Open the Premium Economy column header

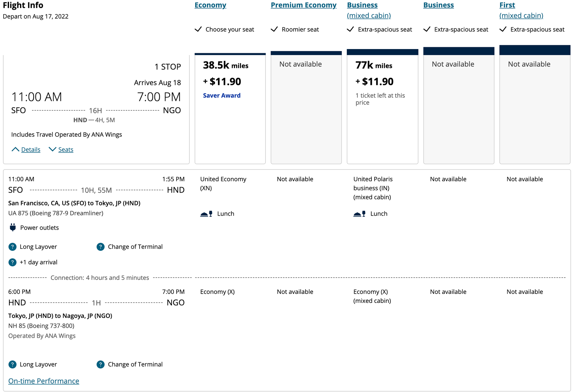click(x=303, y=5)
